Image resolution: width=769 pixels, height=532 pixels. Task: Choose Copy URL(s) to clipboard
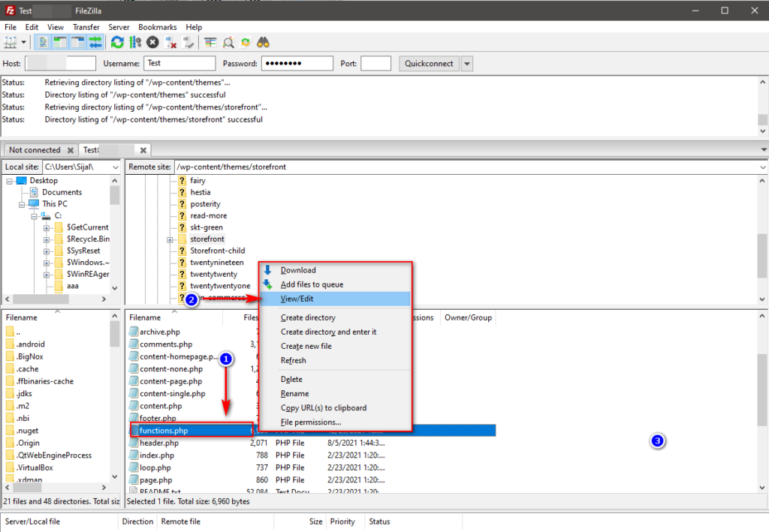click(x=336, y=407)
